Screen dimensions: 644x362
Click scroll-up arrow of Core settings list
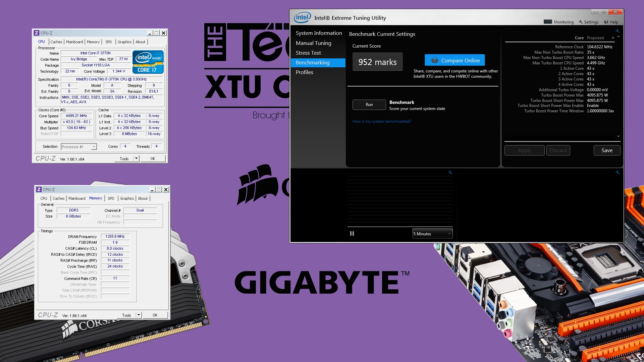point(618,37)
